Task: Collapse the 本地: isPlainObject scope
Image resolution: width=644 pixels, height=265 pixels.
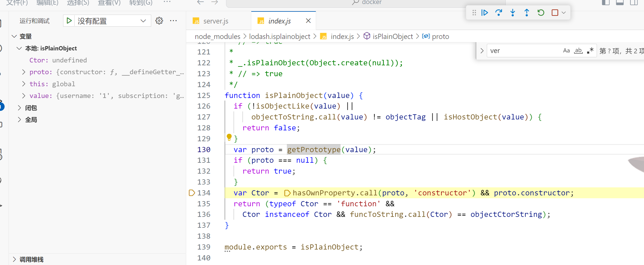Action: pos(19,48)
